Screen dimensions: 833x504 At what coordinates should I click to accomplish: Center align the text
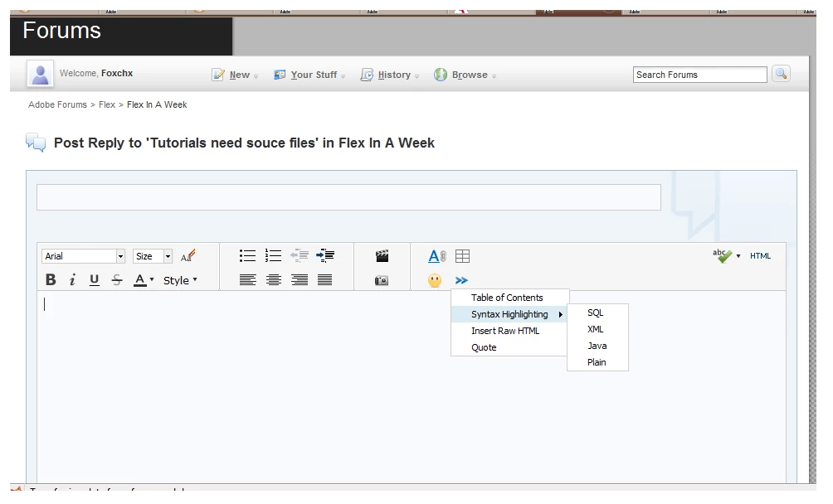[274, 279]
